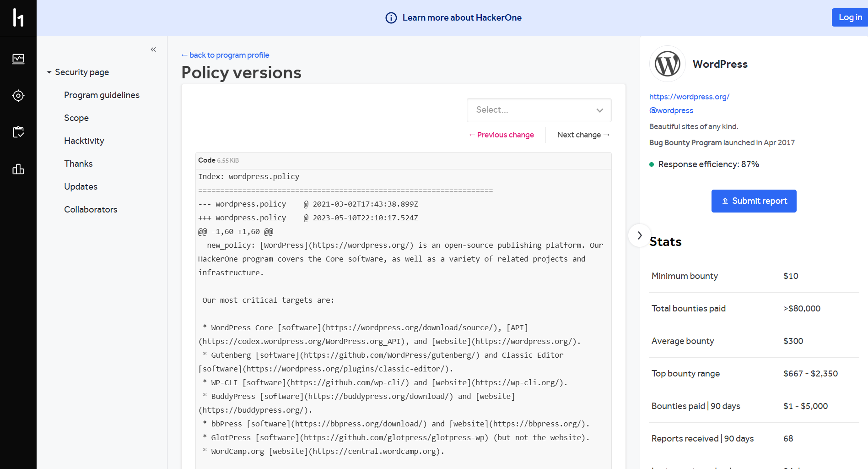Viewport: 868px width, 469px height.
Task: Click the Top bounty range label
Action: point(686,374)
